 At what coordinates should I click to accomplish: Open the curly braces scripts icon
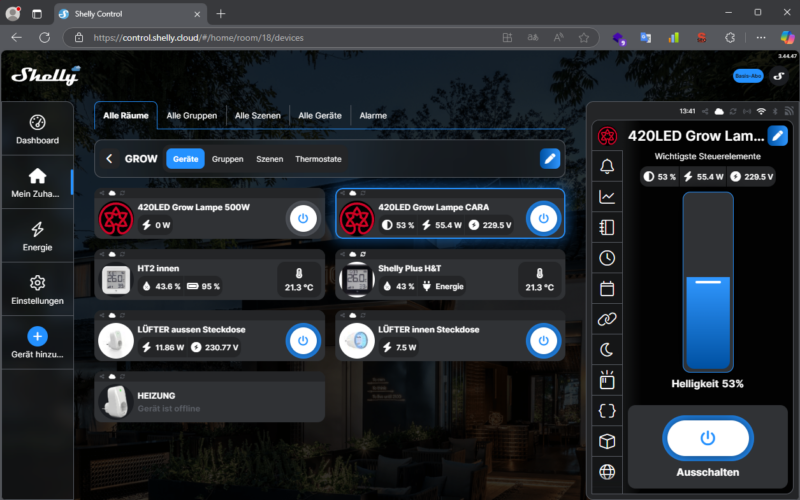pyautogui.click(x=606, y=411)
